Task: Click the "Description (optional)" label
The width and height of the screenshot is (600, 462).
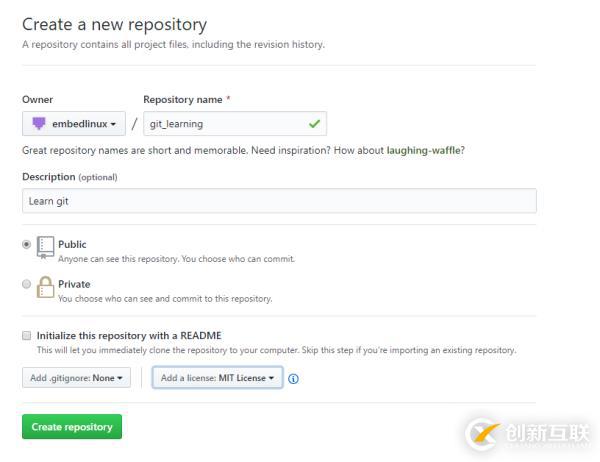Action: tap(69, 177)
